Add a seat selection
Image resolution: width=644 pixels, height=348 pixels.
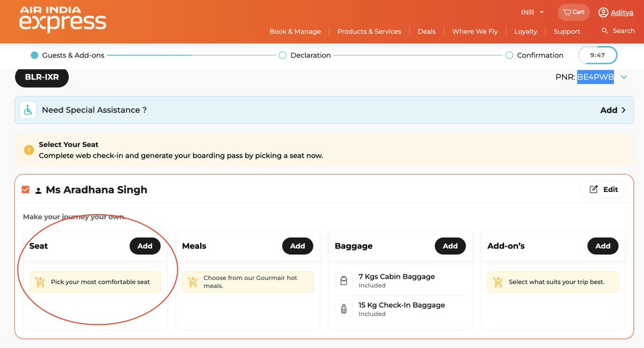145,246
